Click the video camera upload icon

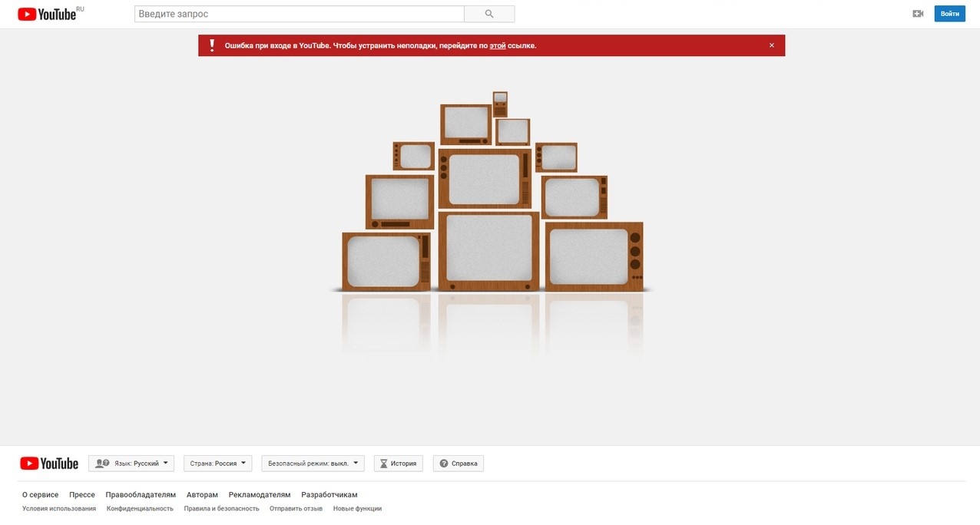917,14
